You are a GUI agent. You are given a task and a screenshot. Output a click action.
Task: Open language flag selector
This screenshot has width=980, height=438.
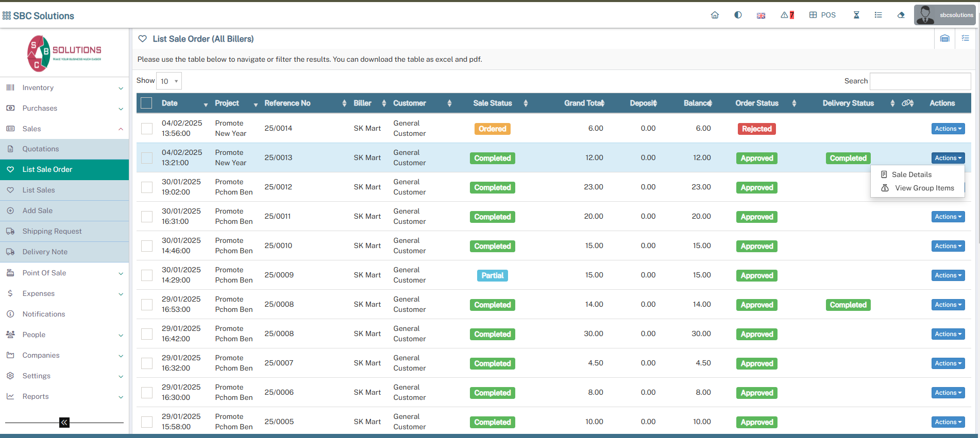tap(761, 15)
